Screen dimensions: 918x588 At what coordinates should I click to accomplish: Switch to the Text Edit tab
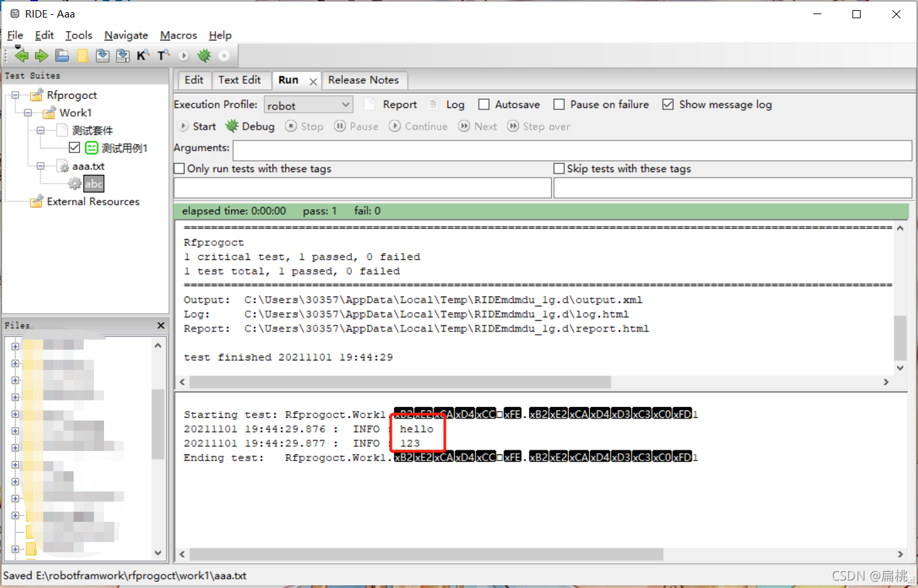(x=241, y=80)
